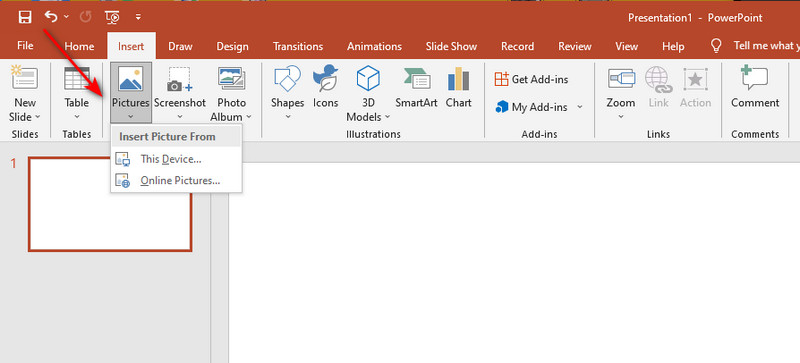Image resolution: width=800 pixels, height=363 pixels.
Task: Click the Screenshot camera icon
Action: click(180, 79)
